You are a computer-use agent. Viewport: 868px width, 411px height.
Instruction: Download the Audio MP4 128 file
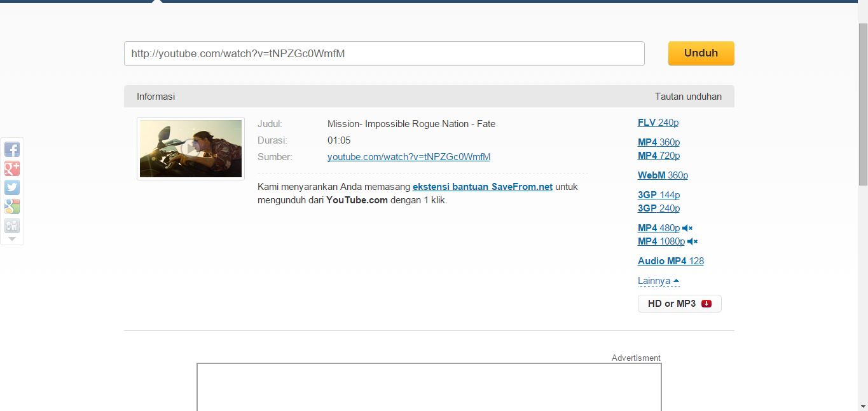coord(671,261)
